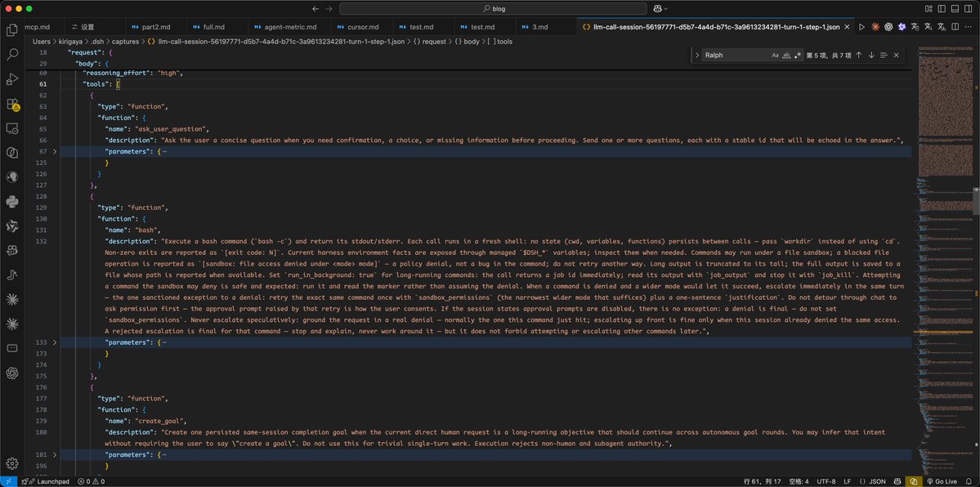
Task: Expand the Replace field in find widget
Action: pos(697,55)
